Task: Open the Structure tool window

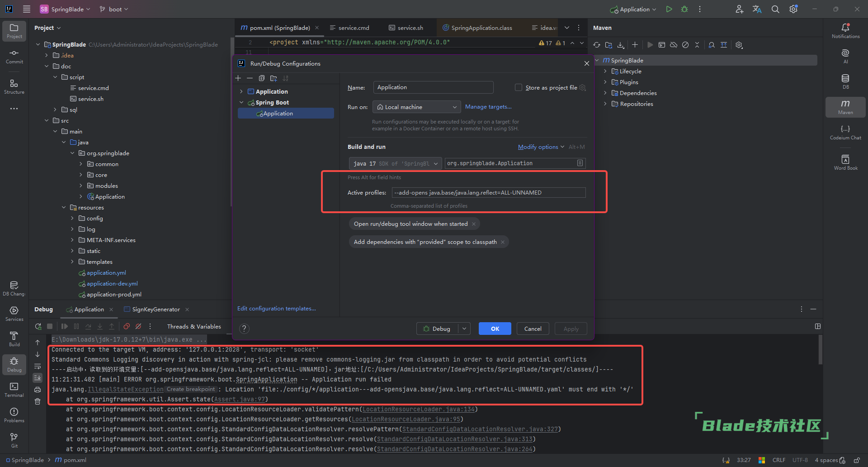Action: pos(14,86)
